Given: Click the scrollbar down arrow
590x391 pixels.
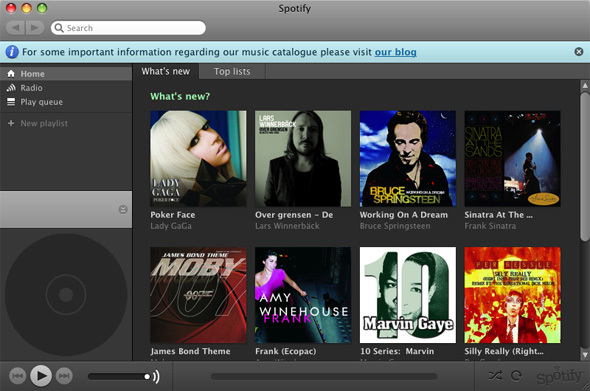Looking at the screenshot, I should pyautogui.click(x=585, y=354).
